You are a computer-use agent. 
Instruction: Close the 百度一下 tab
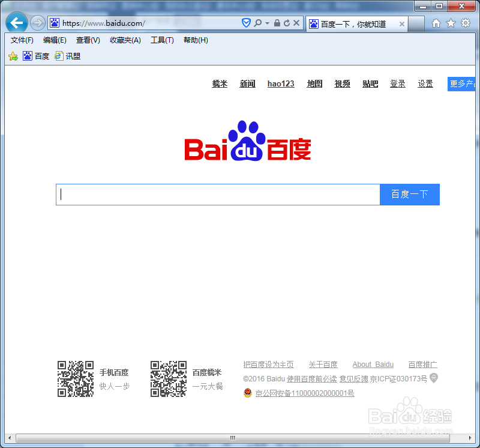click(x=402, y=24)
